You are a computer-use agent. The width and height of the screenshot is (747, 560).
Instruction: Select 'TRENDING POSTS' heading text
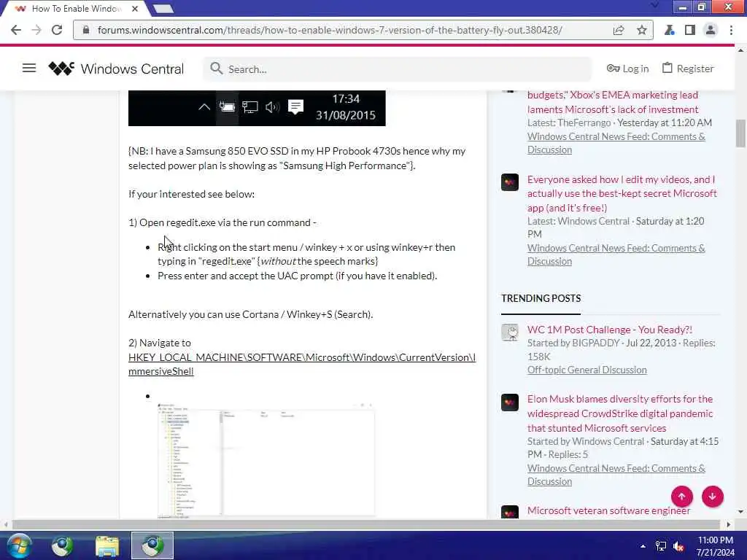541,298
